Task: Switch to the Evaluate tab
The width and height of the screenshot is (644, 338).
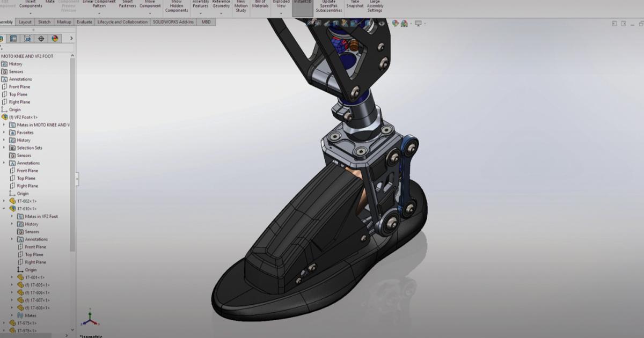Action: coord(84,22)
